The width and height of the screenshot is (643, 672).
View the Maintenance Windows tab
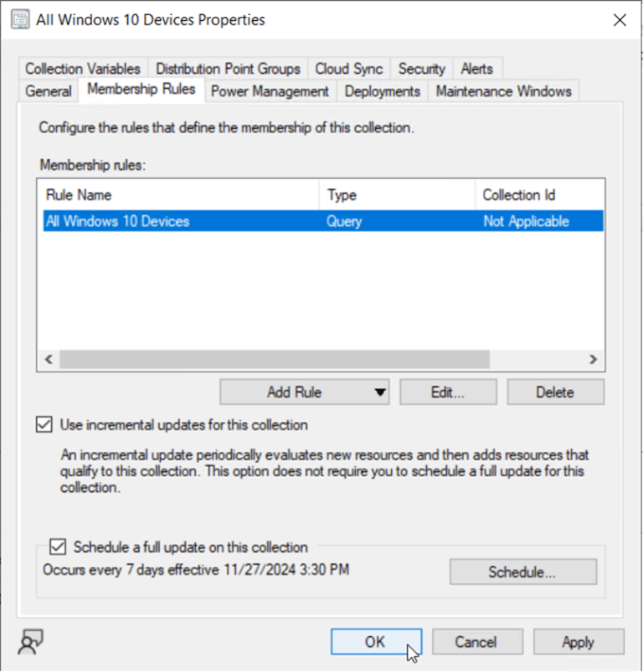click(x=503, y=91)
